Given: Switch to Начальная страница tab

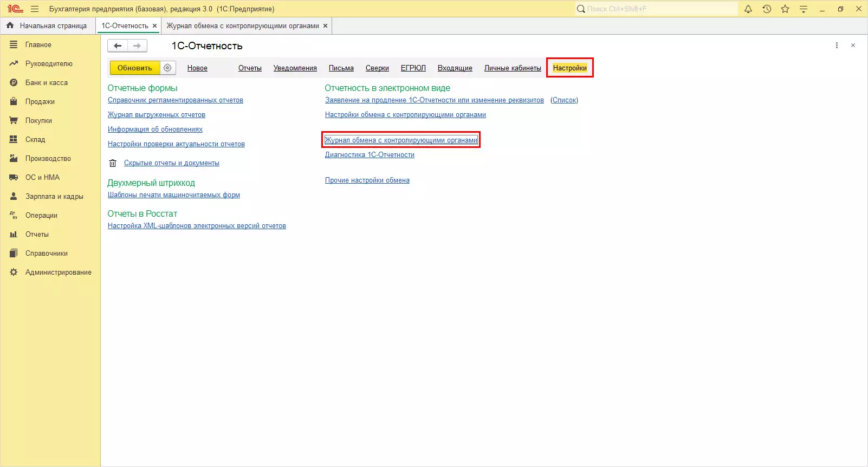Looking at the screenshot, I should [48, 25].
